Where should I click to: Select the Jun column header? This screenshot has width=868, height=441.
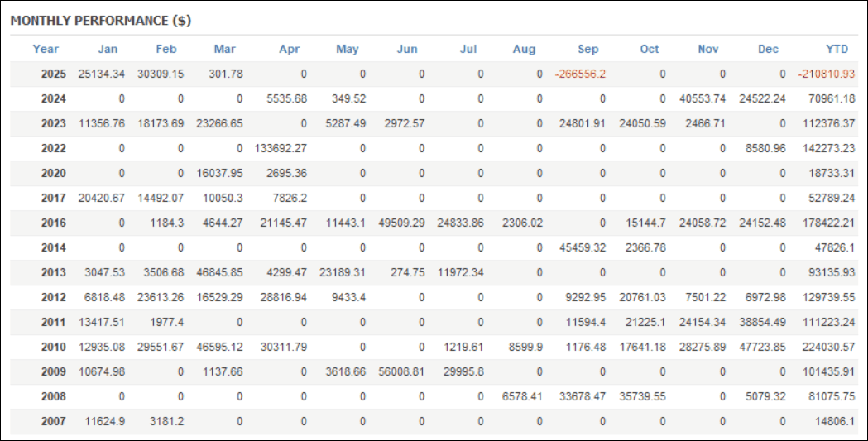tap(407, 49)
